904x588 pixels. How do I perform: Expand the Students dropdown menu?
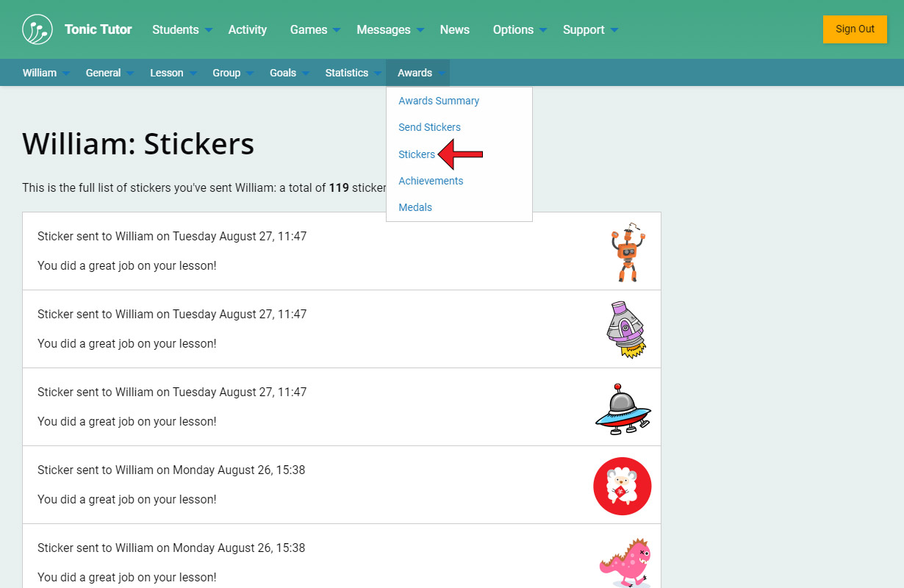point(182,29)
